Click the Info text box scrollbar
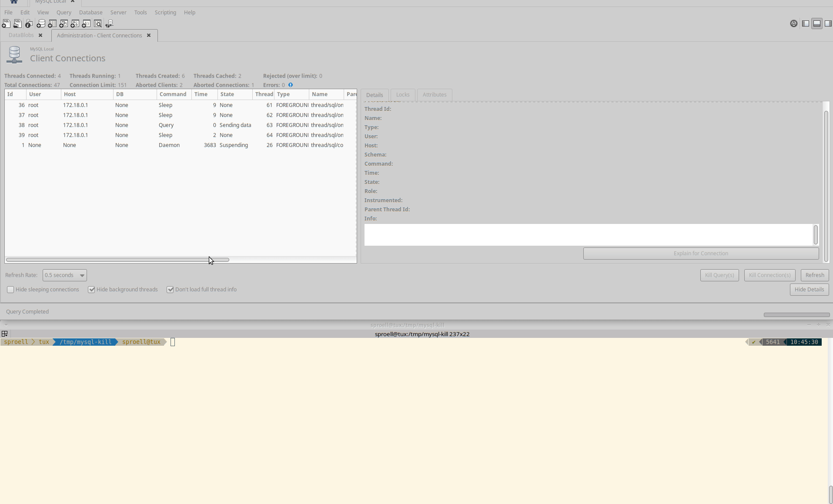The height and width of the screenshot is (504, 833). click(816, 235)
